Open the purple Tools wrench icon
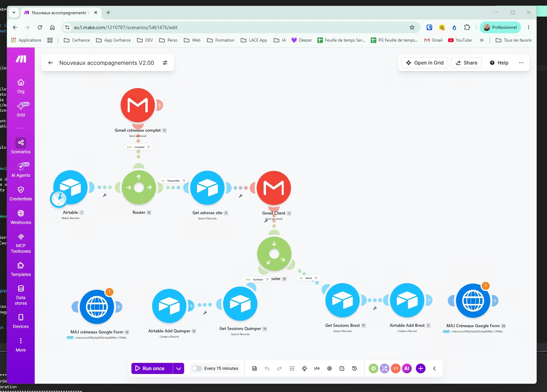This screenshot has width=547, height=392. 385,368
